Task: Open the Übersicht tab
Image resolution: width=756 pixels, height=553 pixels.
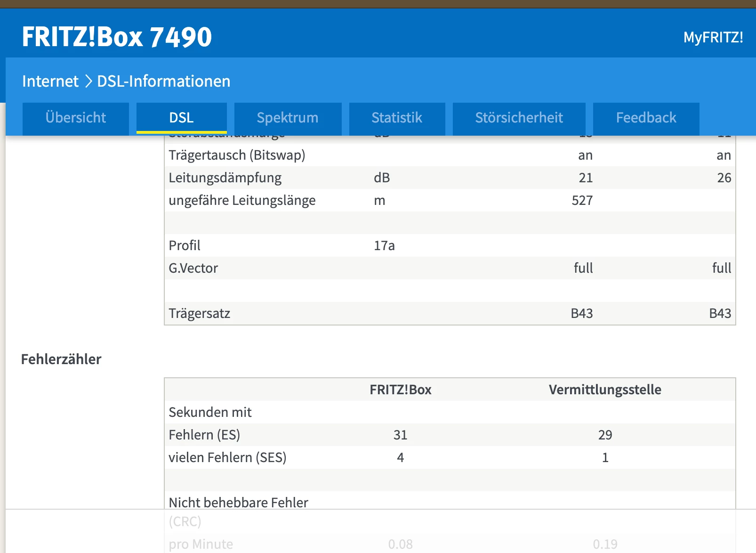Action: click(x=76, y=118)
